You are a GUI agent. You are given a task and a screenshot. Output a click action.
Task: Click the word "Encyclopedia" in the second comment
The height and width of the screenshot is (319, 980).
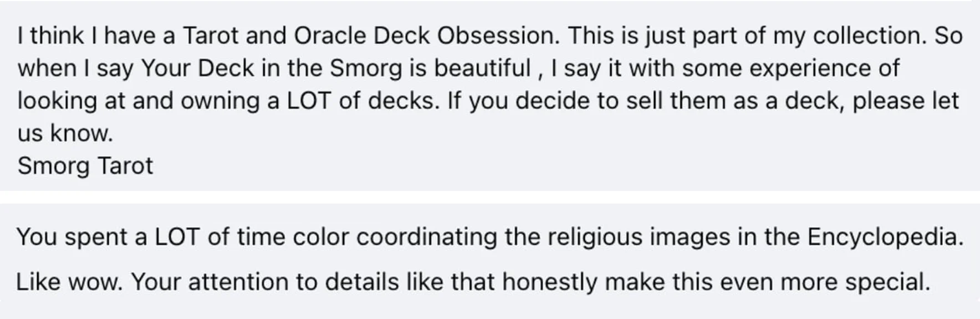click(x=885, y=237)
